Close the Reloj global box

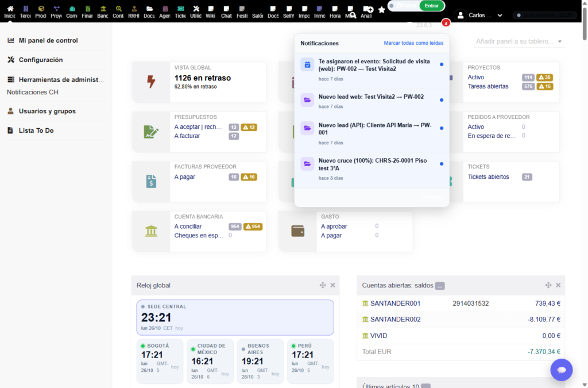coord(332,285)
